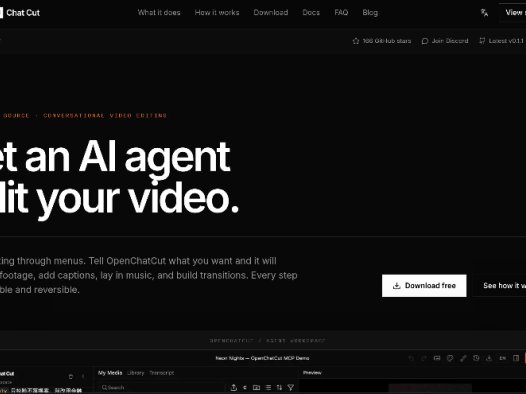
Task: Toggle the panel layout icon in demo
Action: click(516, 358)
